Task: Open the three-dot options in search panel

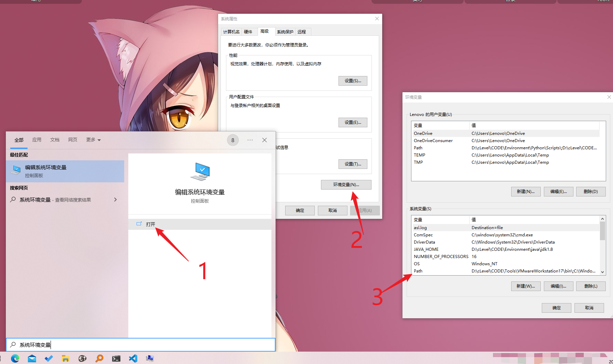Action: tap(250, 140)
